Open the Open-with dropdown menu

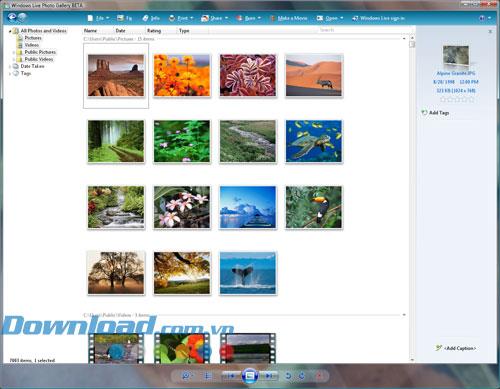330,18
